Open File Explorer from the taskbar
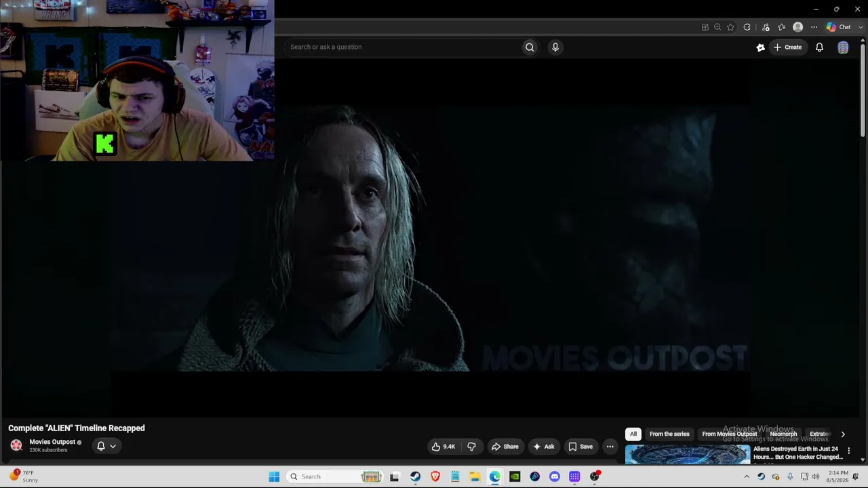This screenshot has width=868, height=488. tap(475, 476)
